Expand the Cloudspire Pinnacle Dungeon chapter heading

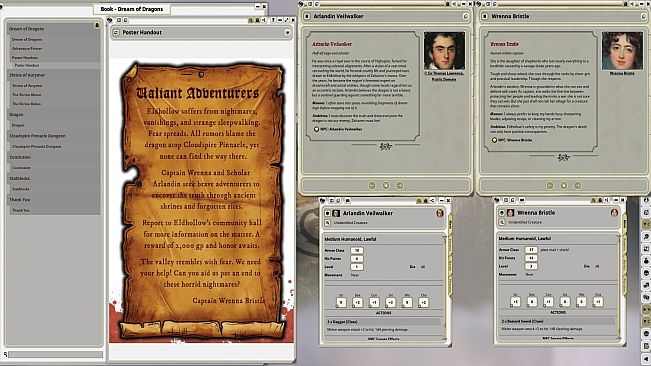[37, 136]
